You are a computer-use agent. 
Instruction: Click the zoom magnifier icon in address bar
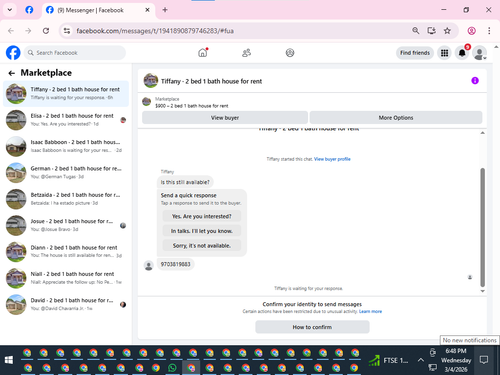coord(415,31)
